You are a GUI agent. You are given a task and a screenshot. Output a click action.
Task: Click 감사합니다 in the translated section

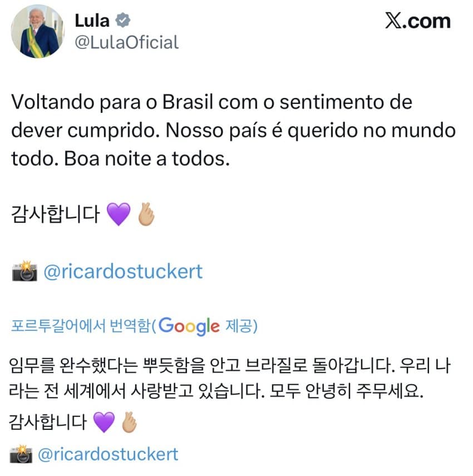click(48, 422)
